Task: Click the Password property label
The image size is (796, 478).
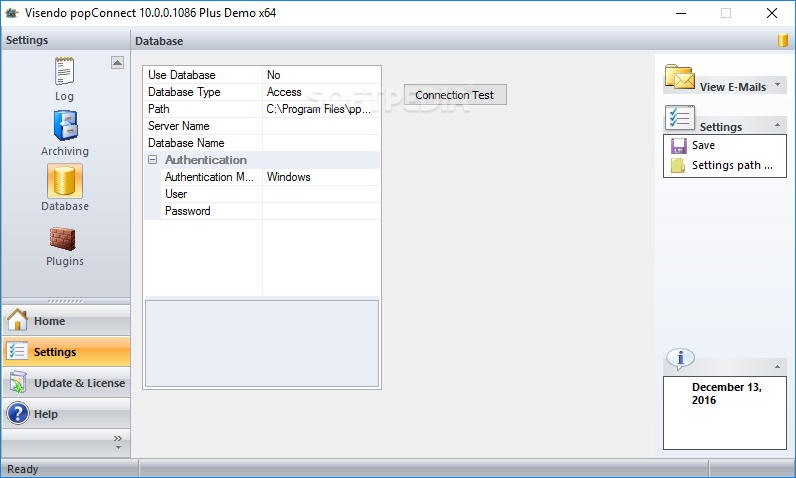Action: tap(188, 211)
